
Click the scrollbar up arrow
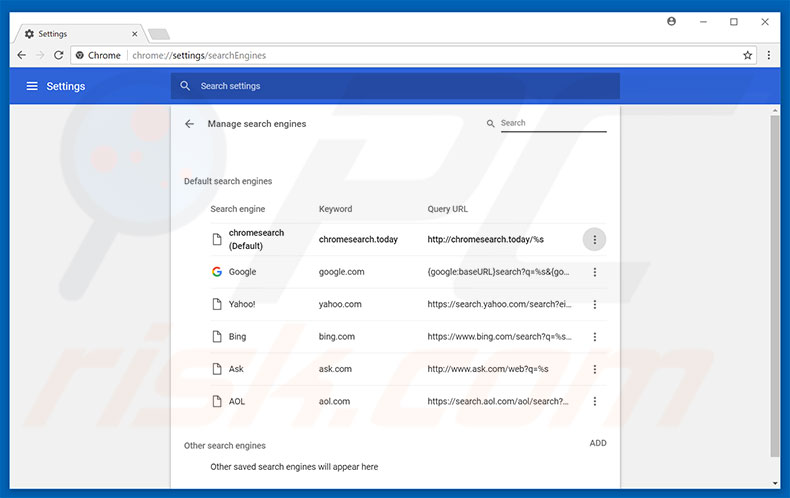(x=775, y=111)
